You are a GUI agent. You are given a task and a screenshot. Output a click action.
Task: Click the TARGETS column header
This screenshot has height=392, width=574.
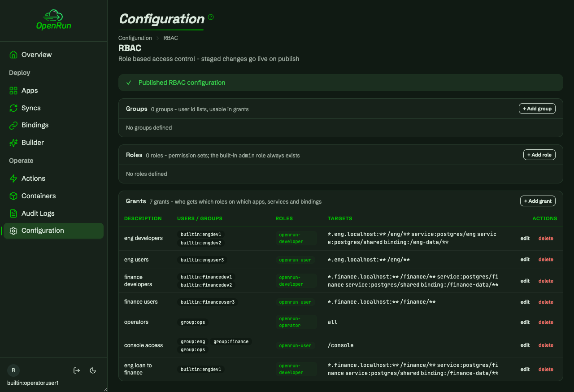(340, 219)
